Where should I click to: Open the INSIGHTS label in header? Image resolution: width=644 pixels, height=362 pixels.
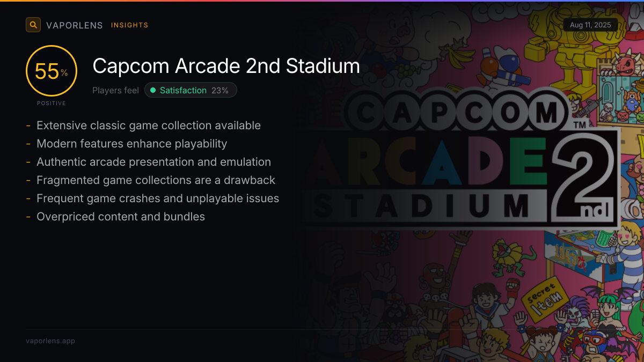tap(129, 25)
